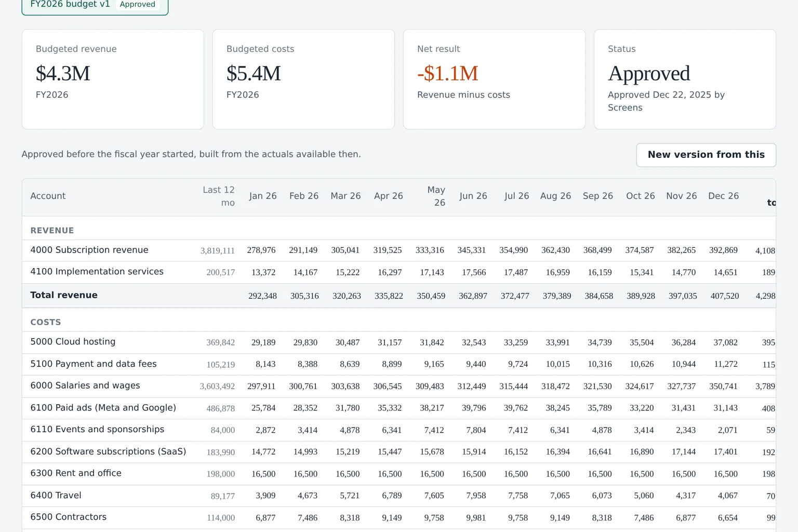Click Events and sponsorships 84,000 value
Screen dimensions: 798x532
tap(223, 430)
